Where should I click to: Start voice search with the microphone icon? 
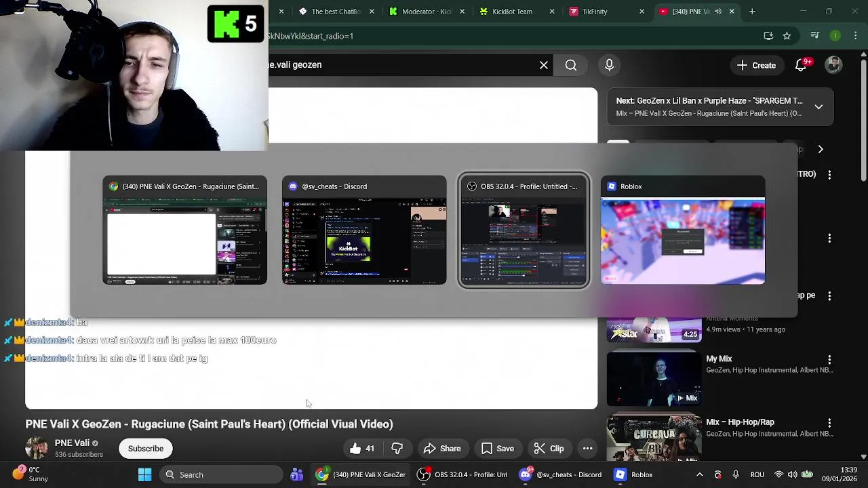609,65
